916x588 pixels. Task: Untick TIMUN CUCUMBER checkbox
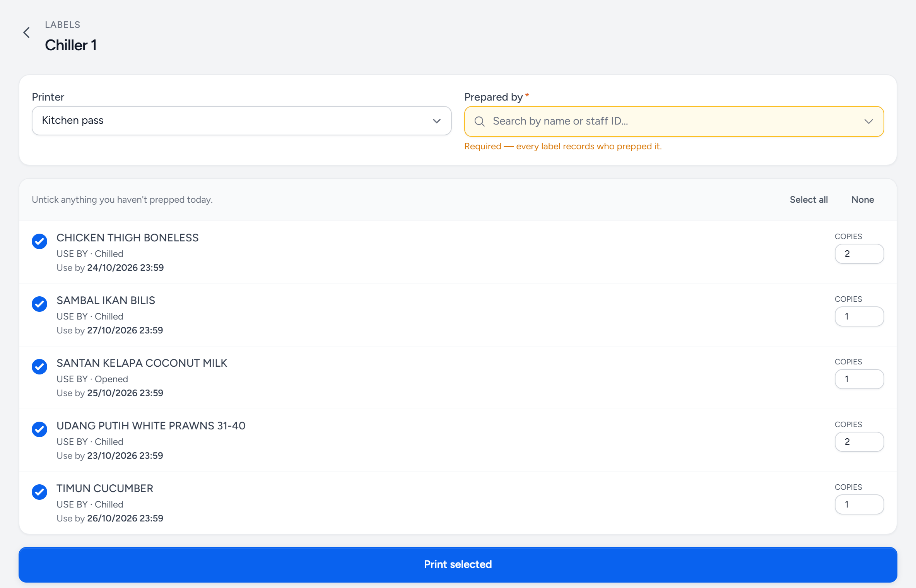[39, 492]
